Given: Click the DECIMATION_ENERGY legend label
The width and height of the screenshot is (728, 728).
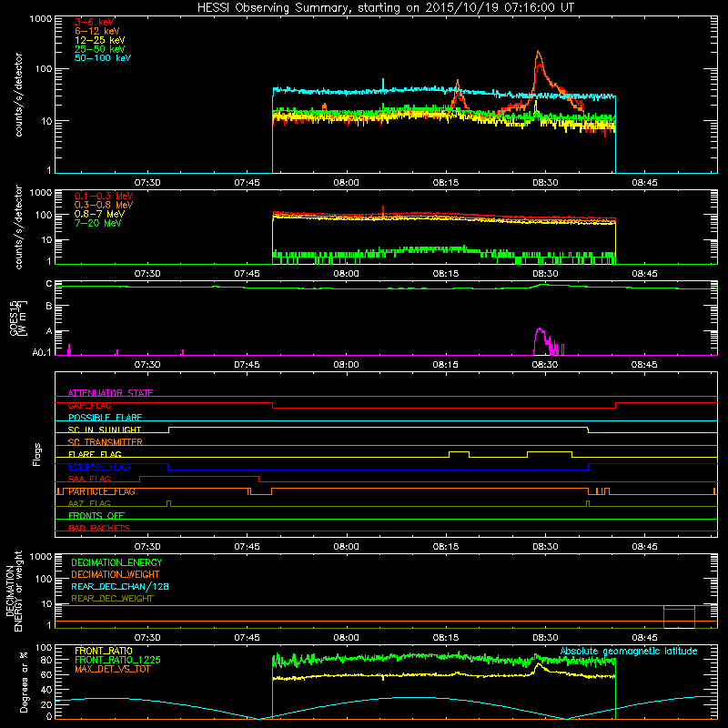Looking at the screenshot, I should click(x=116, y=562).
